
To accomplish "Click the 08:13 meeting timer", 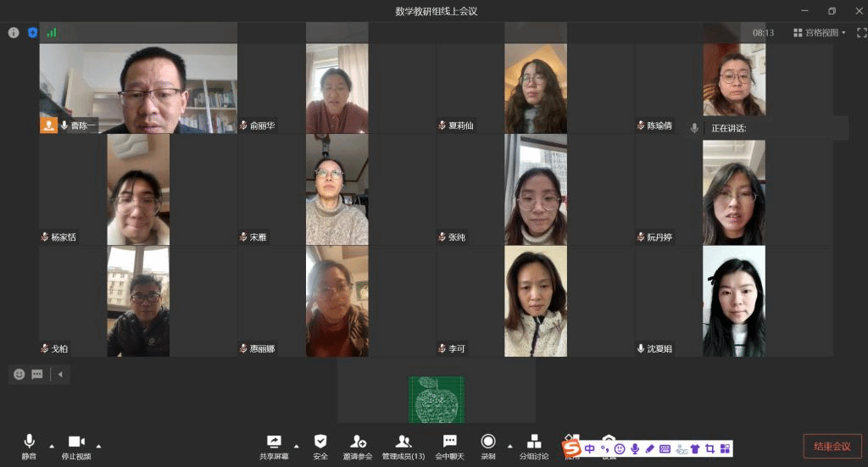I will 764,33.
